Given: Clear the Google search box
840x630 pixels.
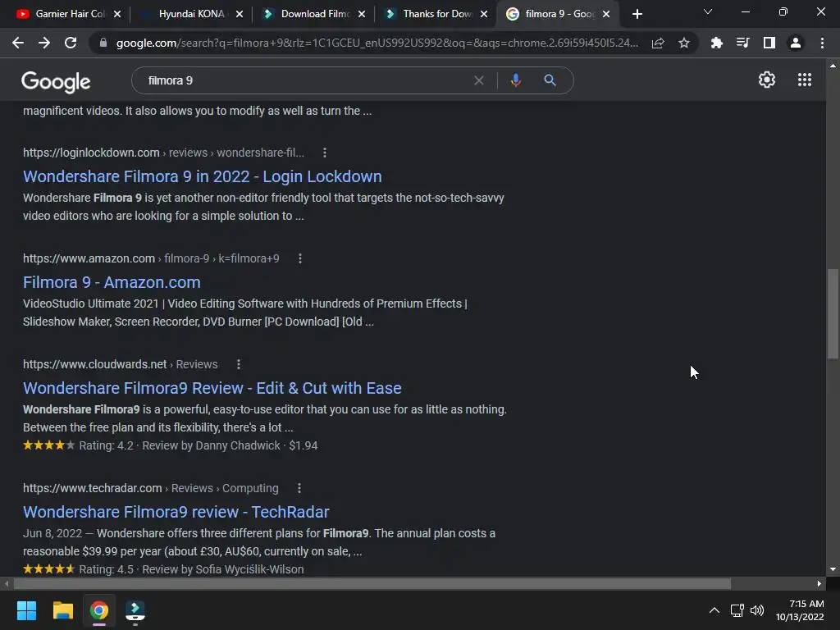Looking at the screenshot, I should [479, 80].
